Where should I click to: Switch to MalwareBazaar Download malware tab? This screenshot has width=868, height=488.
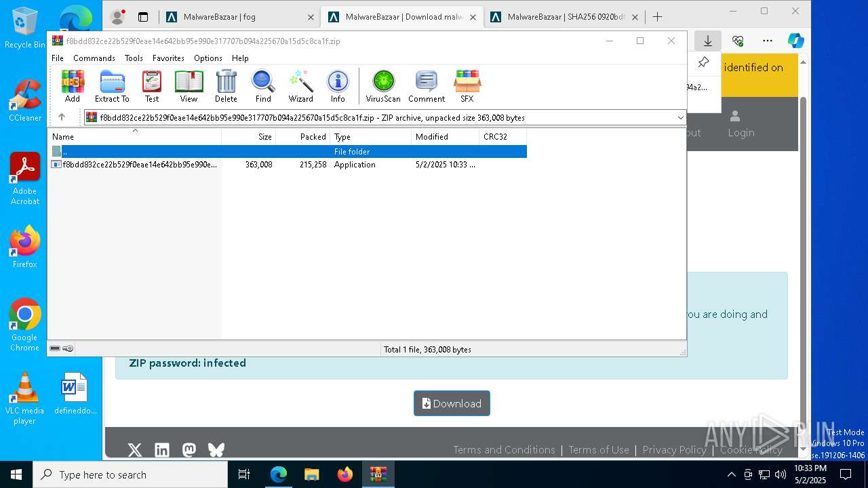coord(402,17)
